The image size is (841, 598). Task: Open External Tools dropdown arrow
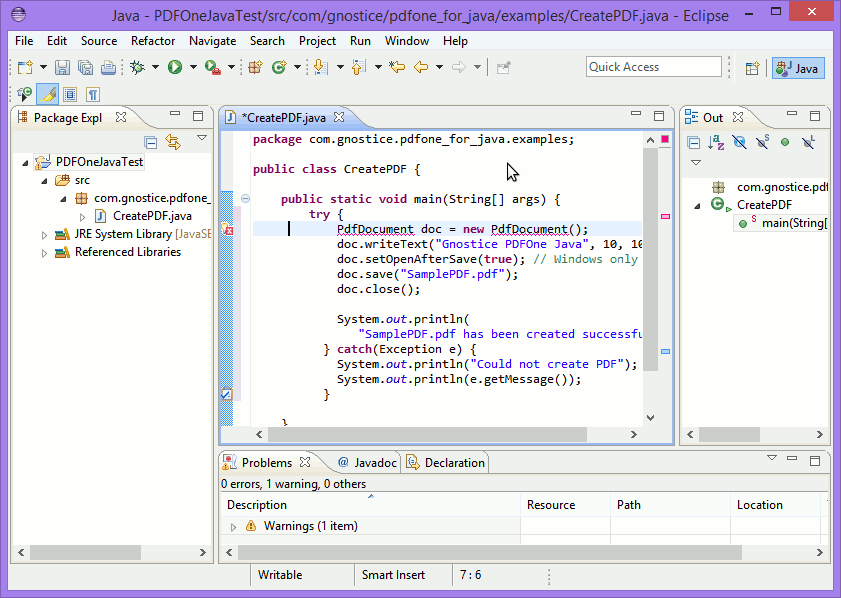coord(231,67)
